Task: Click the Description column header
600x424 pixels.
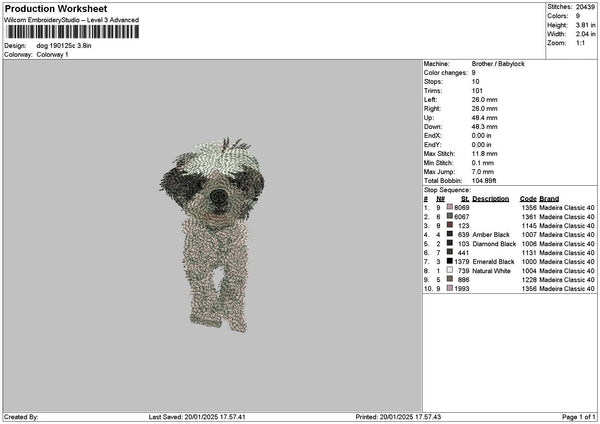Action: [x=490, y=198]
